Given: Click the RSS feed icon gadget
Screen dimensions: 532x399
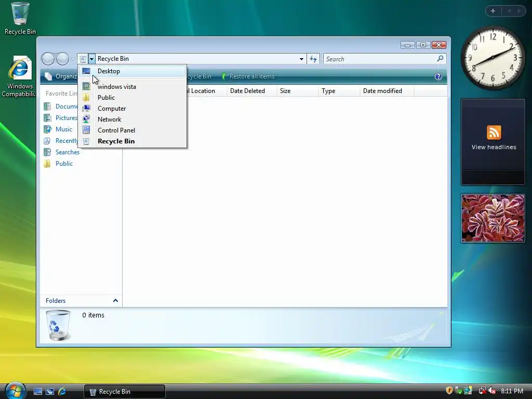Looking at the screenshot, I should [494, 132].
